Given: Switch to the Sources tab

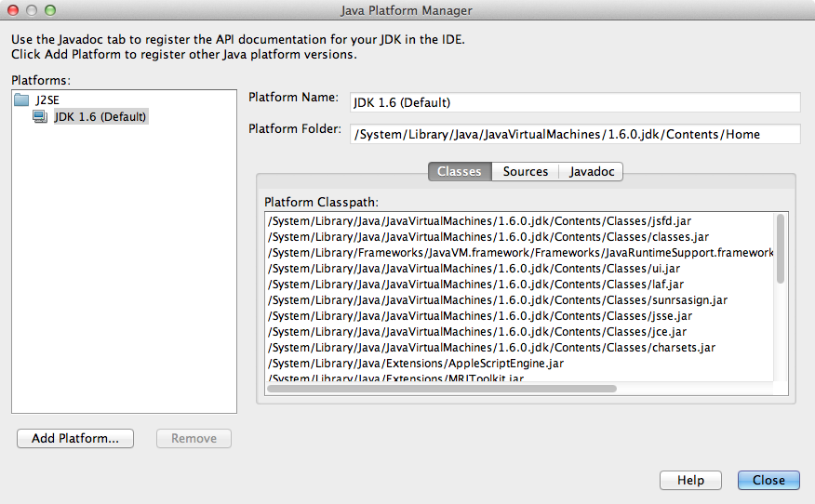Looking at the screenshot, I should pos(526,171).
